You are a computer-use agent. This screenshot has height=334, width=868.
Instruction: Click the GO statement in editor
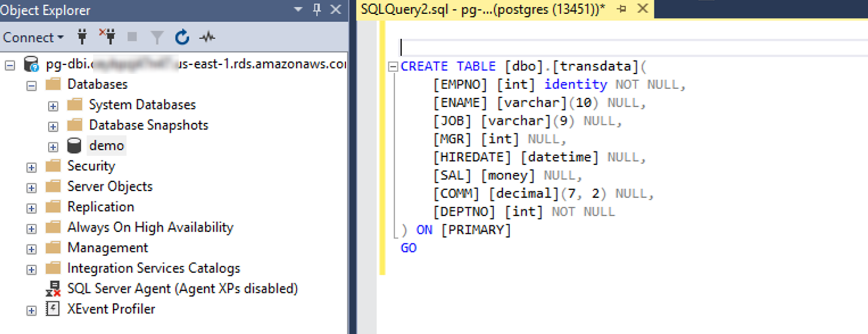pos(409,248)
